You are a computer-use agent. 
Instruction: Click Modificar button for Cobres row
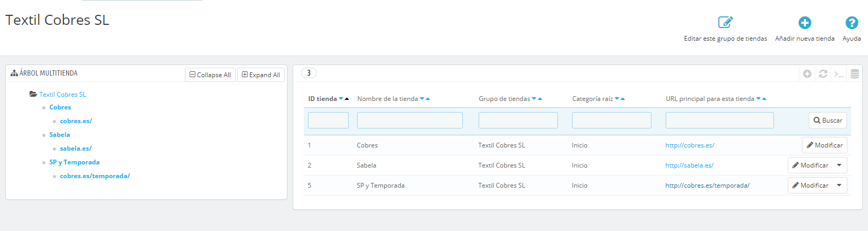[825, 145]
